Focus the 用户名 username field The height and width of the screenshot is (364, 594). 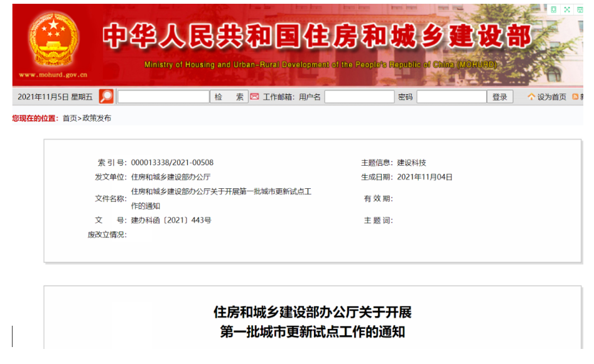coord(360,97)
